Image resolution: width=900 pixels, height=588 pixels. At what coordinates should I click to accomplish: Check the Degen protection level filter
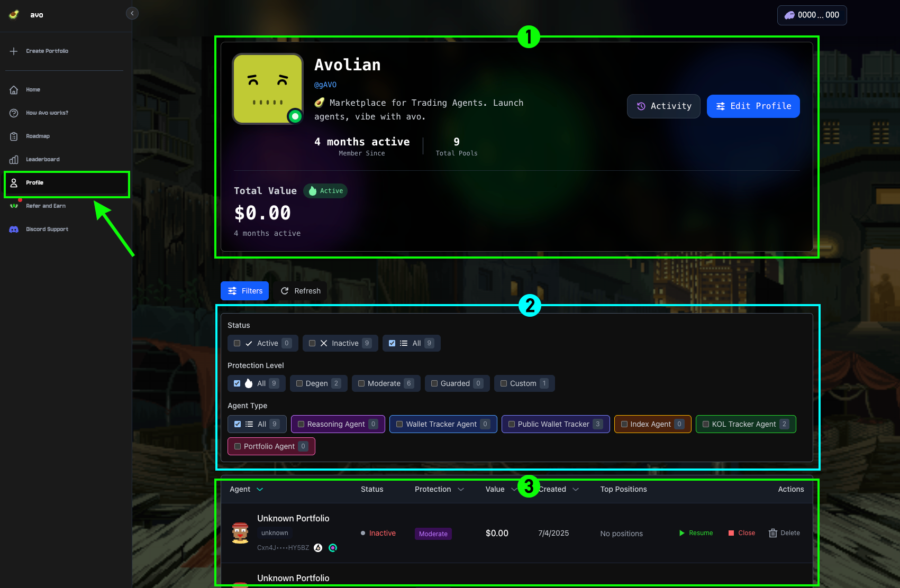click(299, 383)
